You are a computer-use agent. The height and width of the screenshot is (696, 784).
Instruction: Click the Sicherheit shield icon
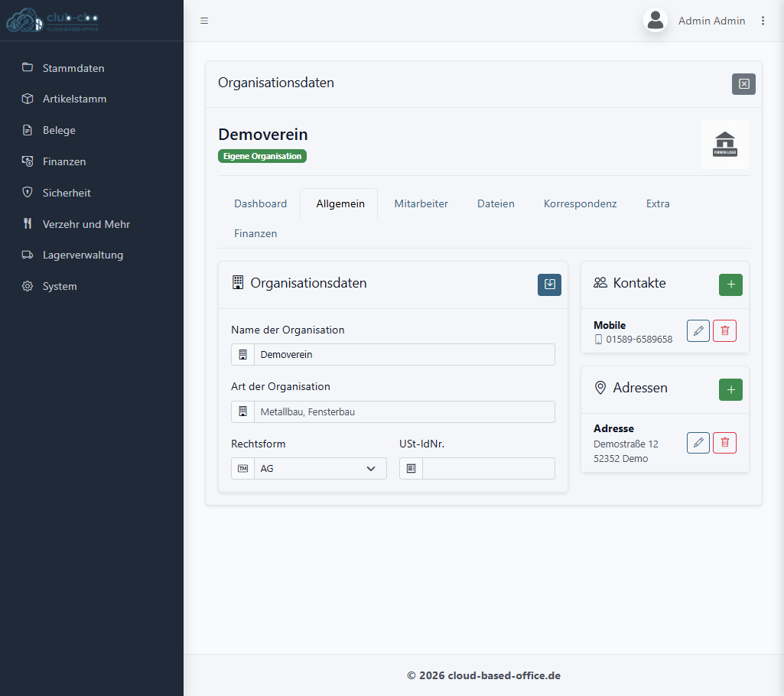point(28,193)
